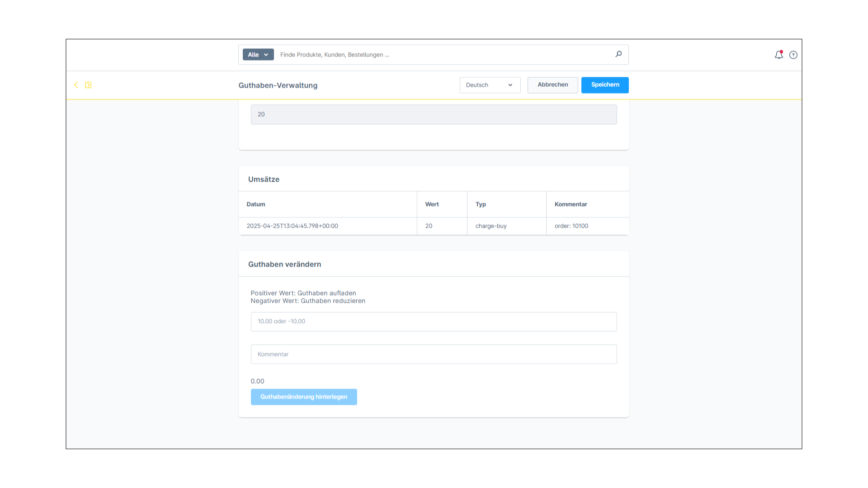
Task: Click the disabled field showing 20
Action: (x=434, y=114)
